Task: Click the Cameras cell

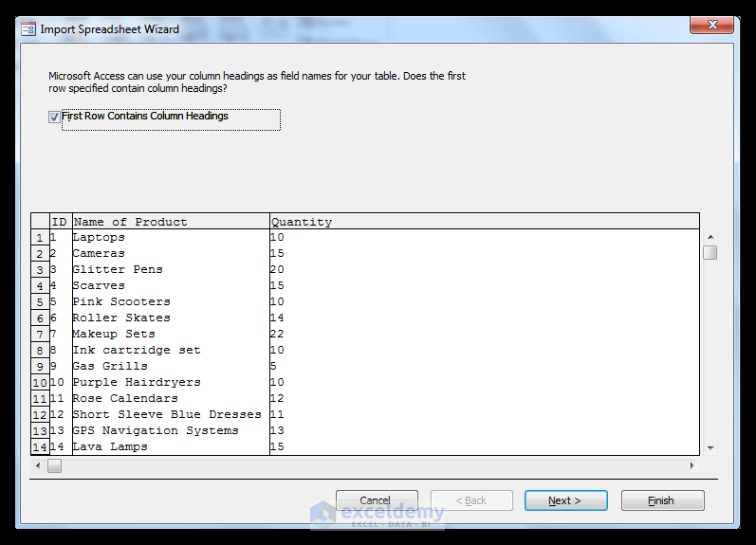Action: (171, 253)
